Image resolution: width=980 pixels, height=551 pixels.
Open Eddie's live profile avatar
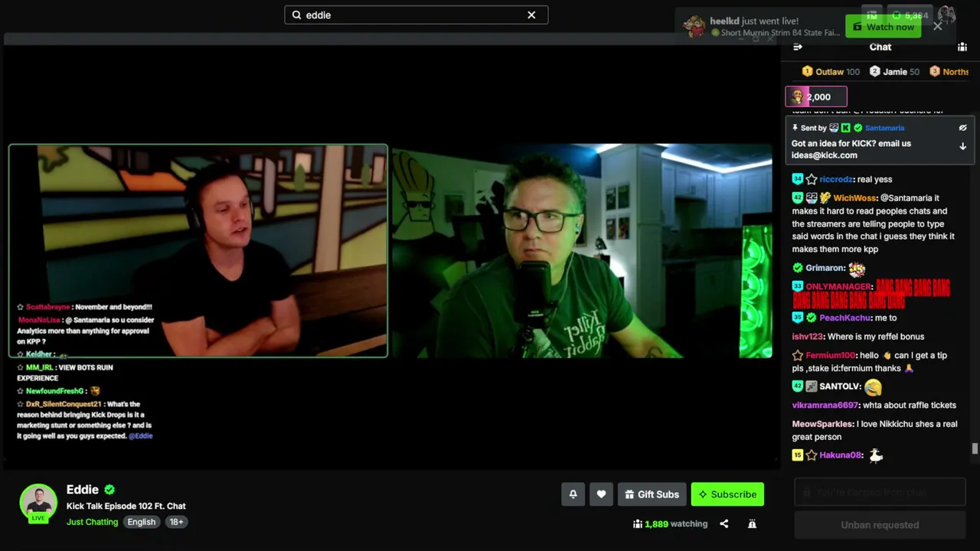[38, 503]
